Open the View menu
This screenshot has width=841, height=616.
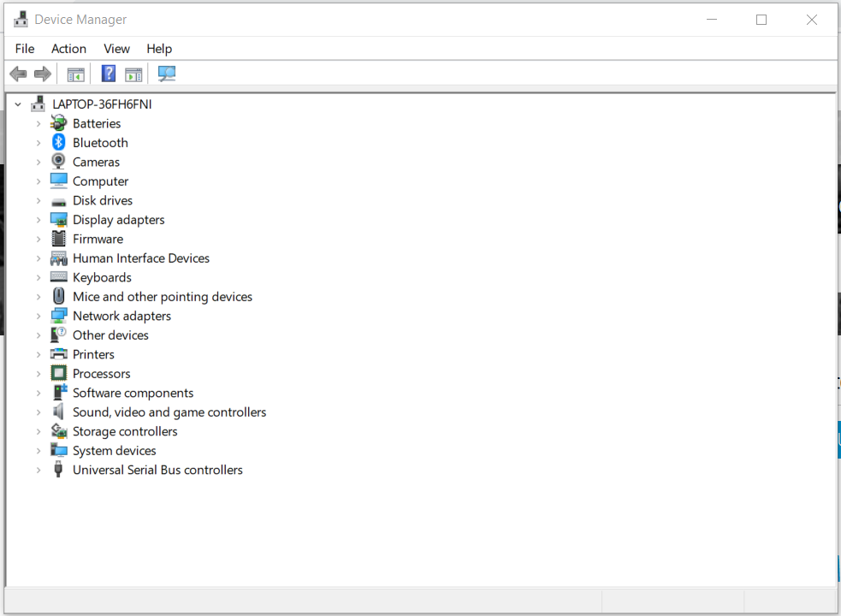point(116,49)
